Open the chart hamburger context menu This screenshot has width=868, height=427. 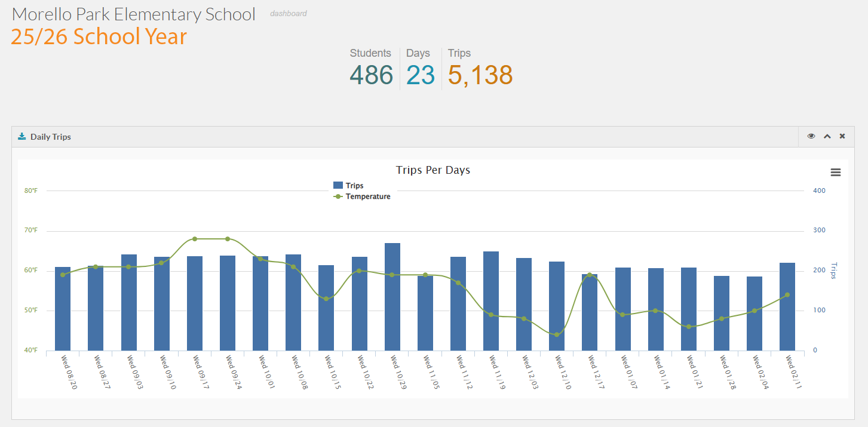836,173
